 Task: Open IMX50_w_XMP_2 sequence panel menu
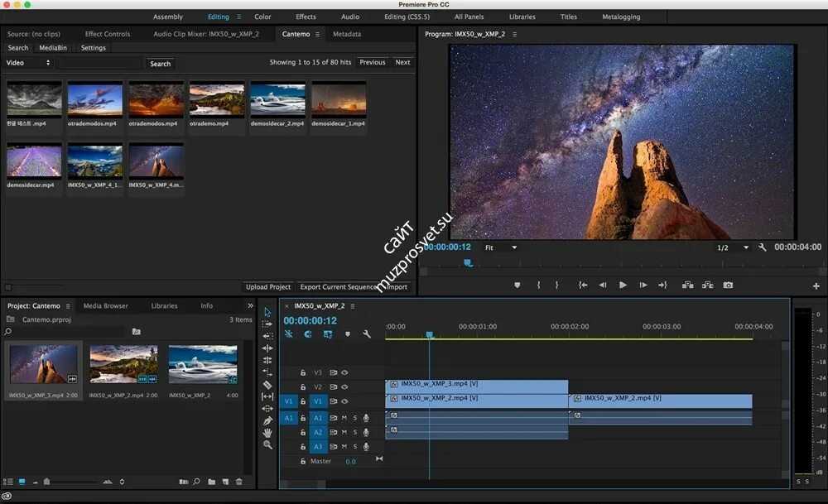tap(352, 306)
